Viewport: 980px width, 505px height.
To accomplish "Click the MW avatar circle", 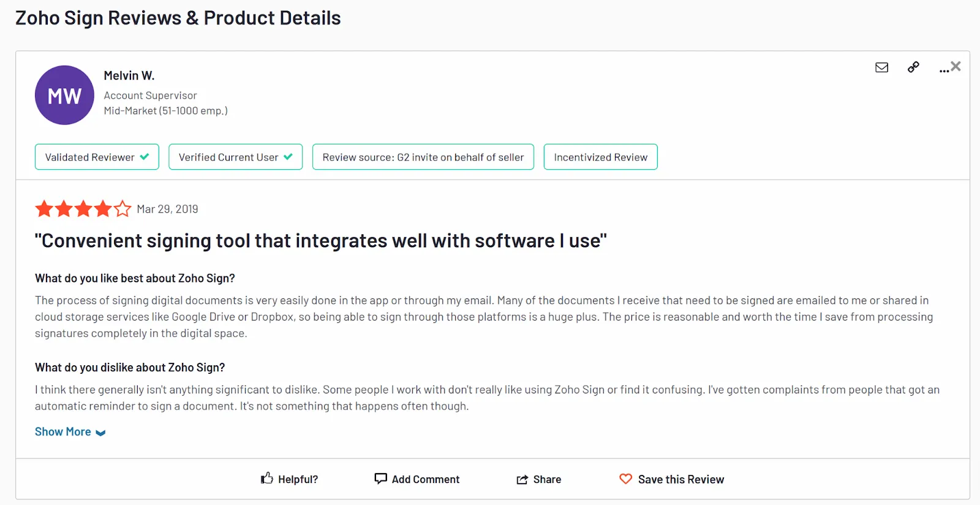I will click(x=64, y=95).
